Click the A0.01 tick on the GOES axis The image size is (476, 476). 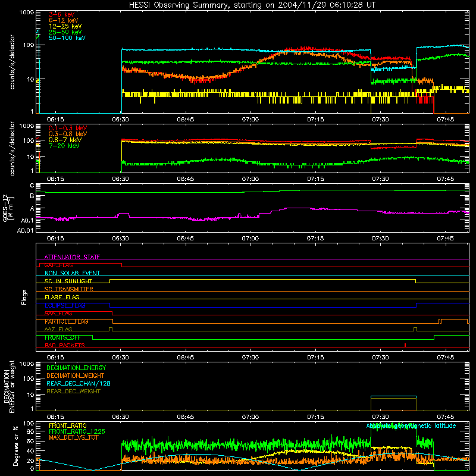click(x=26, y=230)
